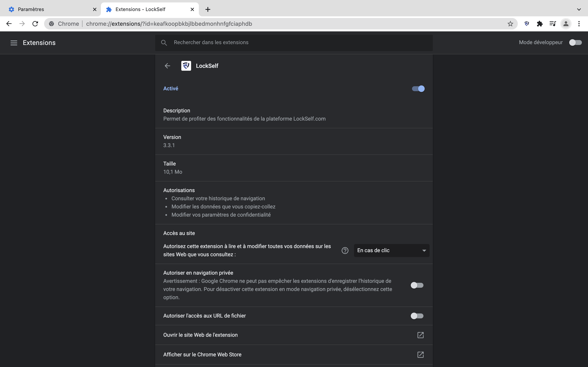
Task: Toggle Mode développeur switch
Action: [x=575, y=43]
